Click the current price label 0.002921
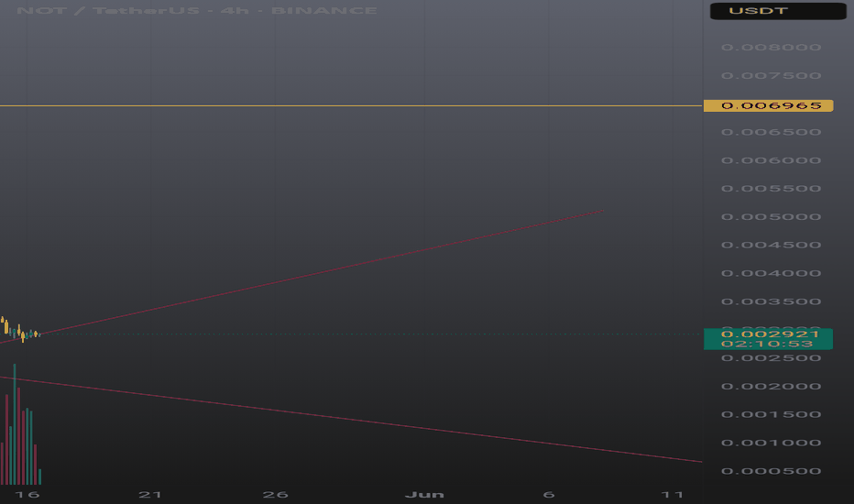854x504 pixels. 768,334
